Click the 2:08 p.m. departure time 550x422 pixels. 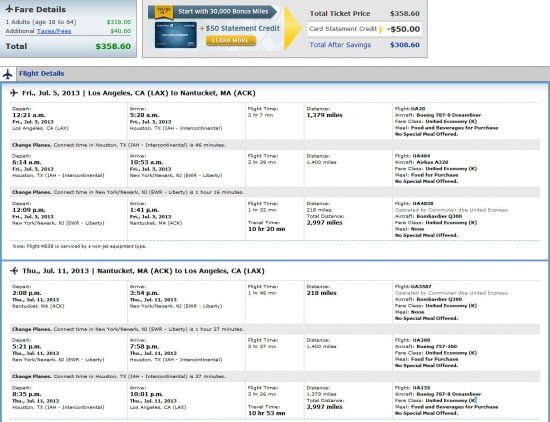(27, 293)
